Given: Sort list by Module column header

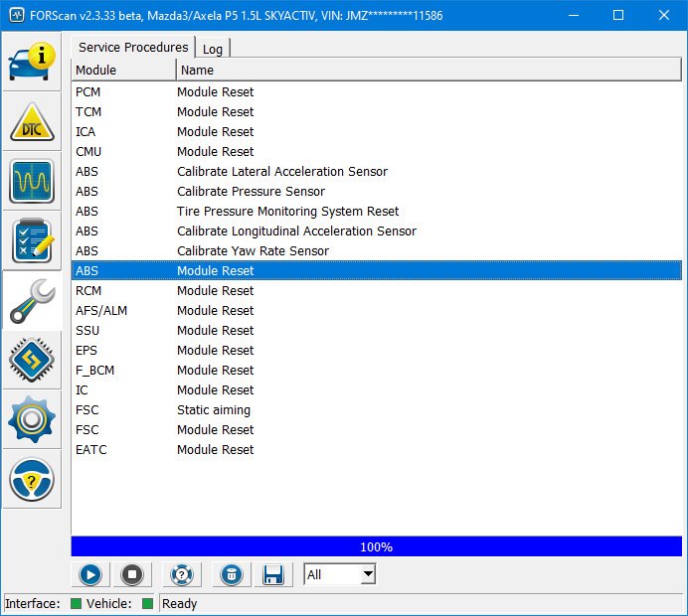Looking at the screenshot, I should click(x=123, y=71).
